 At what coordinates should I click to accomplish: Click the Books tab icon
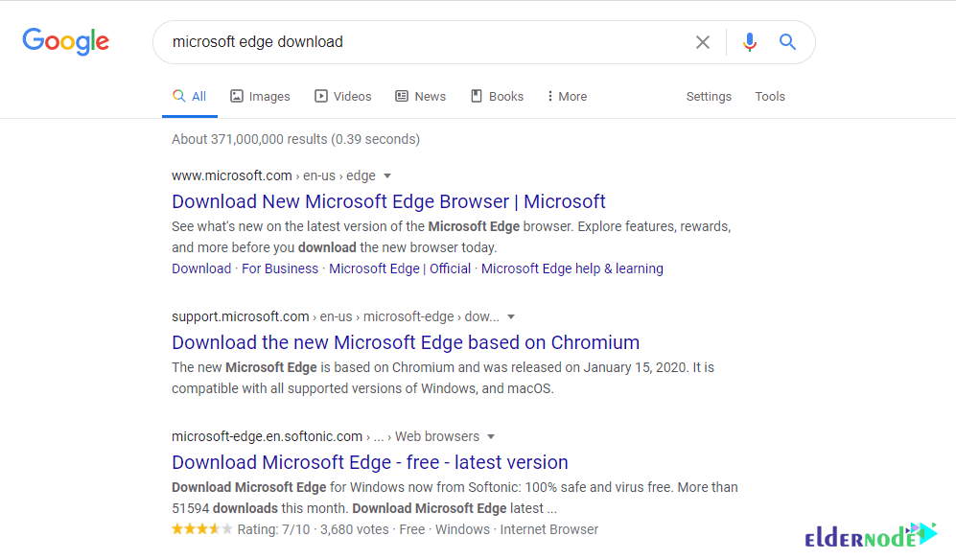click(x=476, y=96)
